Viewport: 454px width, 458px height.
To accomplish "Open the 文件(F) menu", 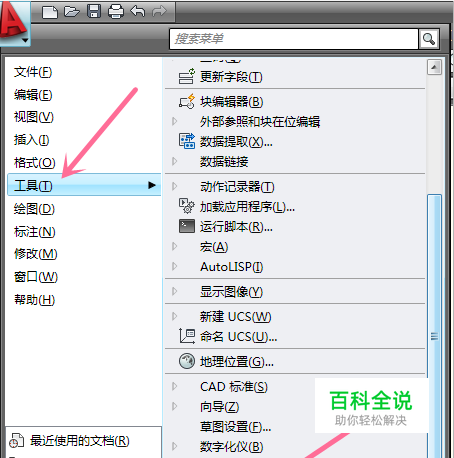I will click(x=33, y=72).
